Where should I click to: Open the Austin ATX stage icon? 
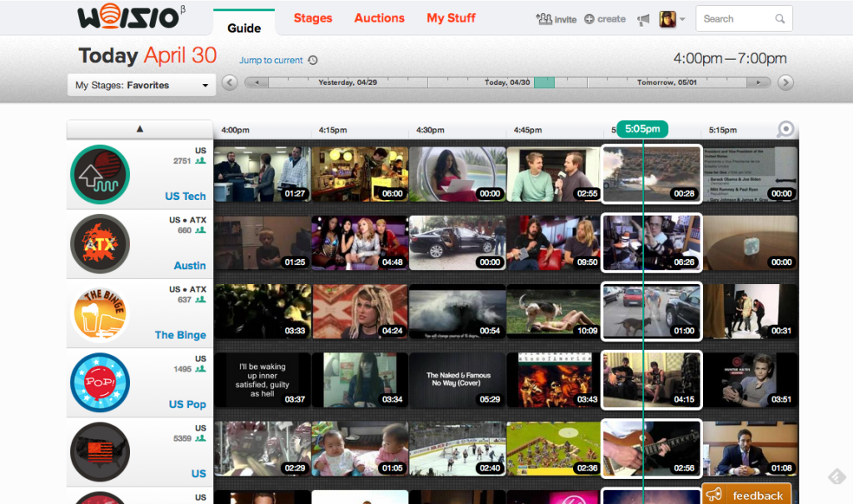coord(100,244)
